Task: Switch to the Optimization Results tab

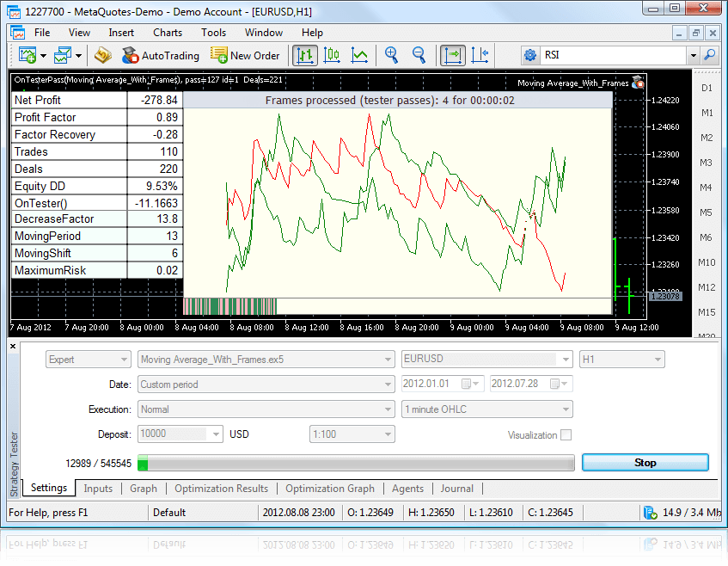Action: [x=221, y=489]
